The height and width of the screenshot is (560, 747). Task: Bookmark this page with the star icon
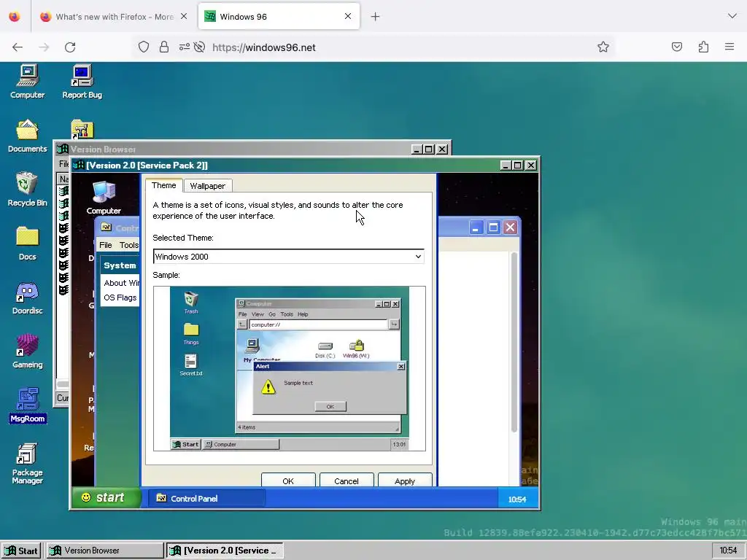tap(603, 47)
